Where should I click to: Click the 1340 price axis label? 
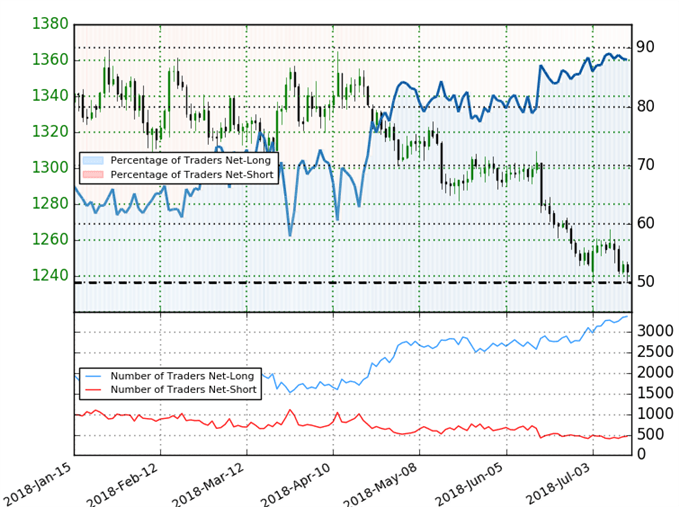(50, 96)
